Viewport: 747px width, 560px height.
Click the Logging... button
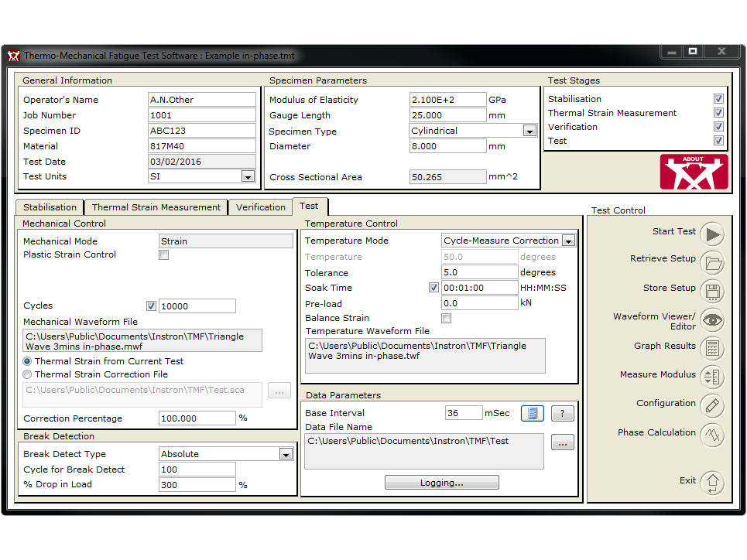coord(441,483)
